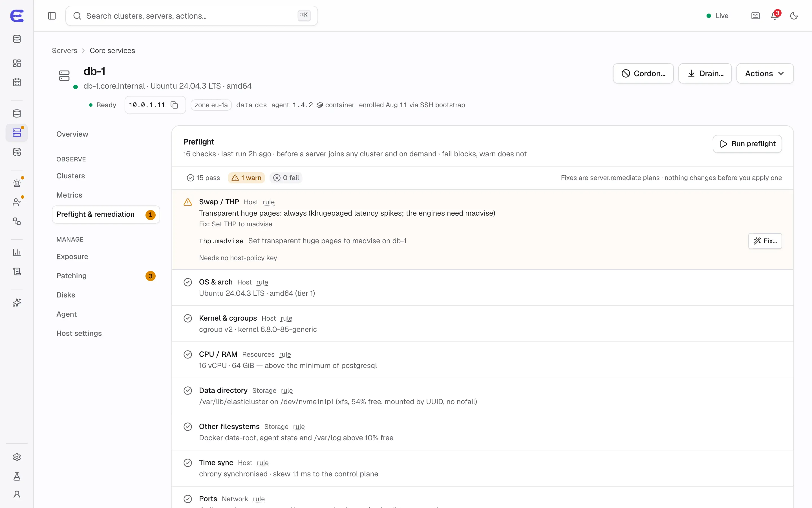Open the calendar icon in sidebar
The height and width of the screenshot is (508, 812).
pyautogui.click(x=17, y=82)
